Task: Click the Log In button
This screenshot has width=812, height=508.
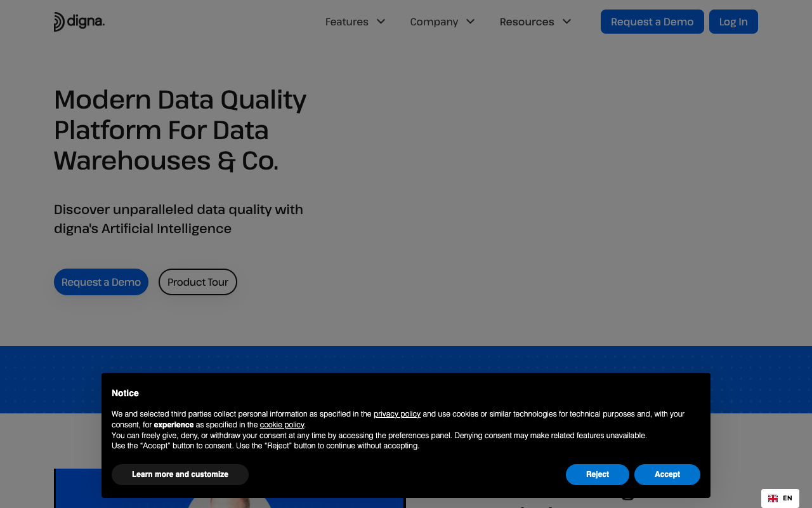Action: [x=733, y=22]
